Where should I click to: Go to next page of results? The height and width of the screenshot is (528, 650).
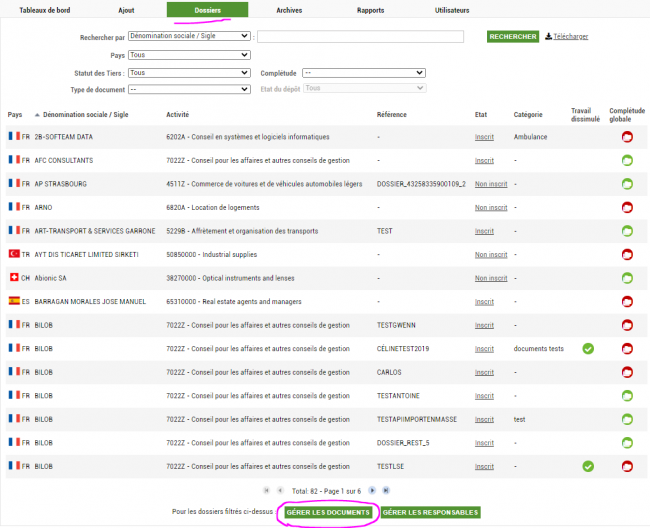[372, 491]
